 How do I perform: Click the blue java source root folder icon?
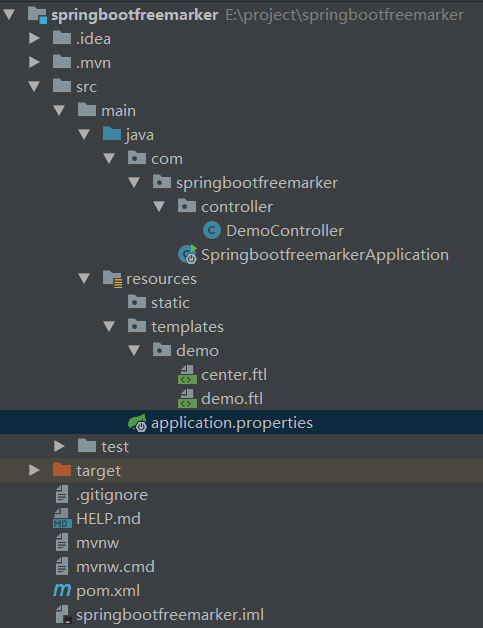coord(112,133)
